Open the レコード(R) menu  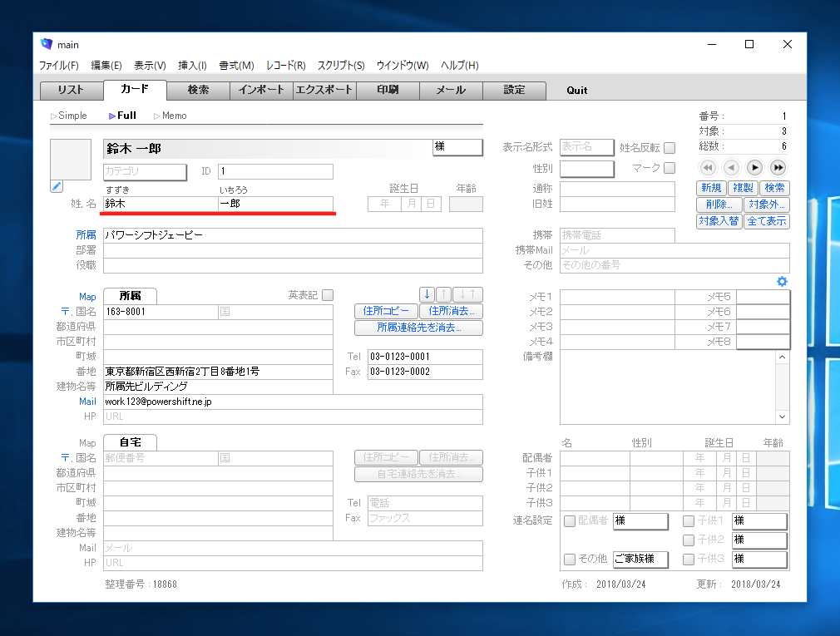(x=285, y=66)
